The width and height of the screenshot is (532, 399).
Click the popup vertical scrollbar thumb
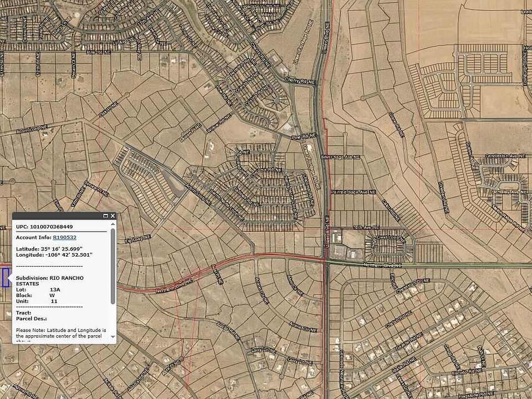(x=112, y=266)
